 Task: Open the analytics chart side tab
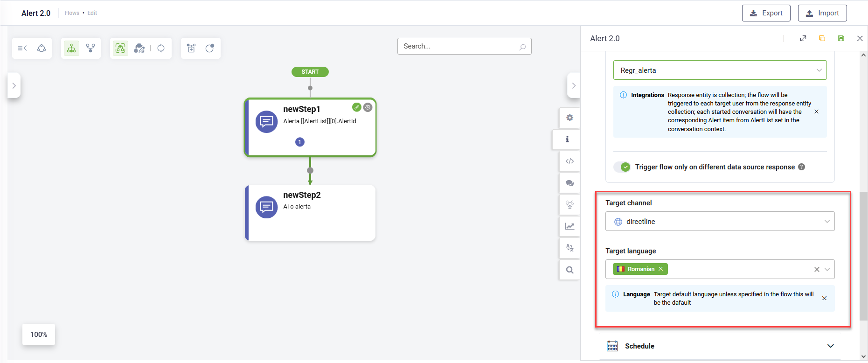pyautogui.click(x=569, y=226)
